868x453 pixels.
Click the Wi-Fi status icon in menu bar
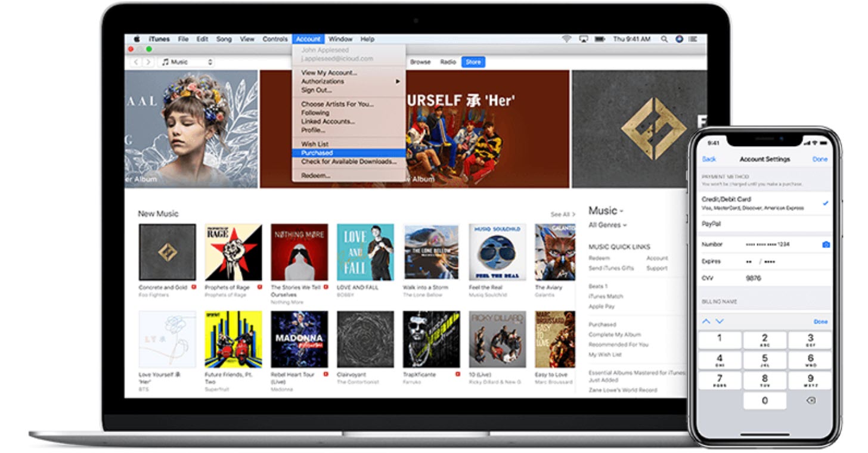[x=566, y=39]
